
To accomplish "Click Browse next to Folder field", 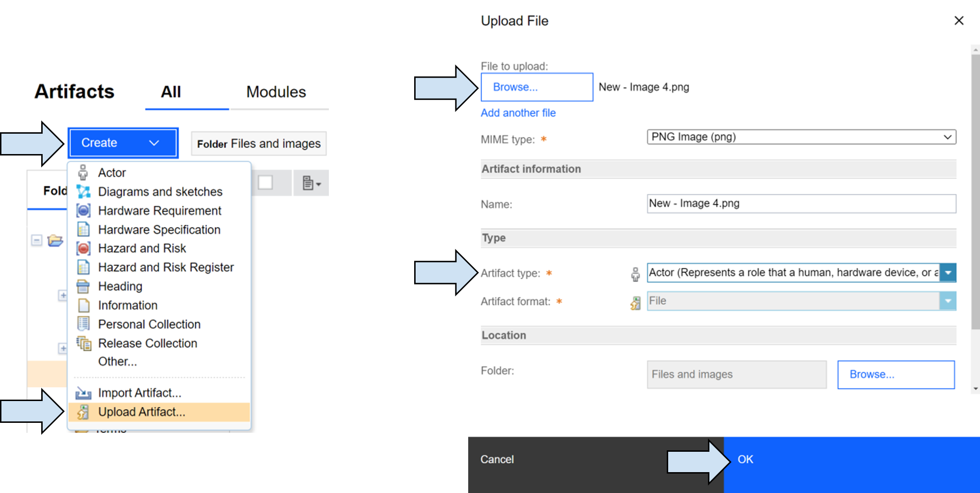I will tap(896, 374).
